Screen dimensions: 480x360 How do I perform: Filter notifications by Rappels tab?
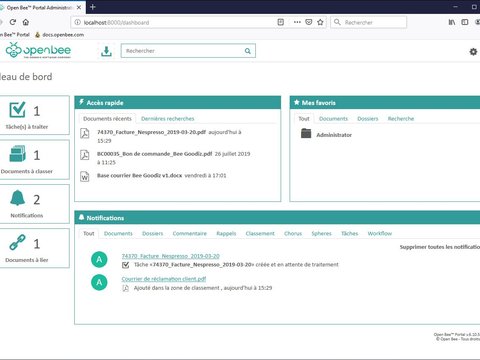click(x=226, y=233)
